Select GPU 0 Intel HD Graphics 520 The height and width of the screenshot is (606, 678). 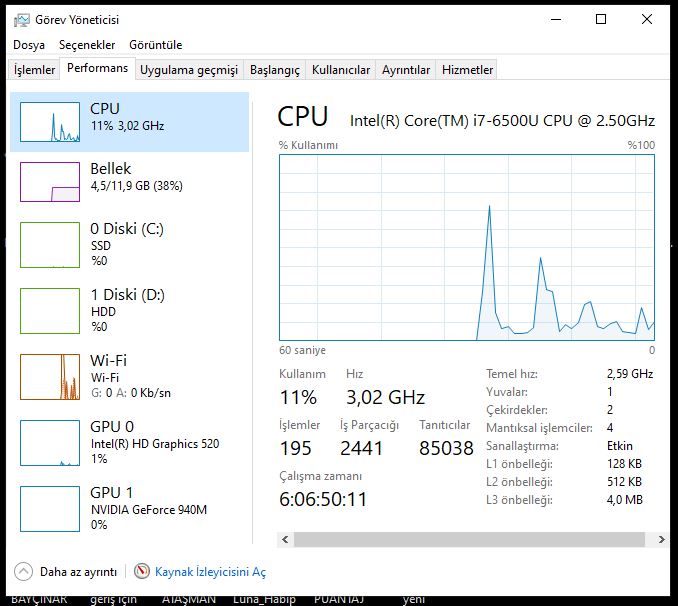click(x=50, y=442)
